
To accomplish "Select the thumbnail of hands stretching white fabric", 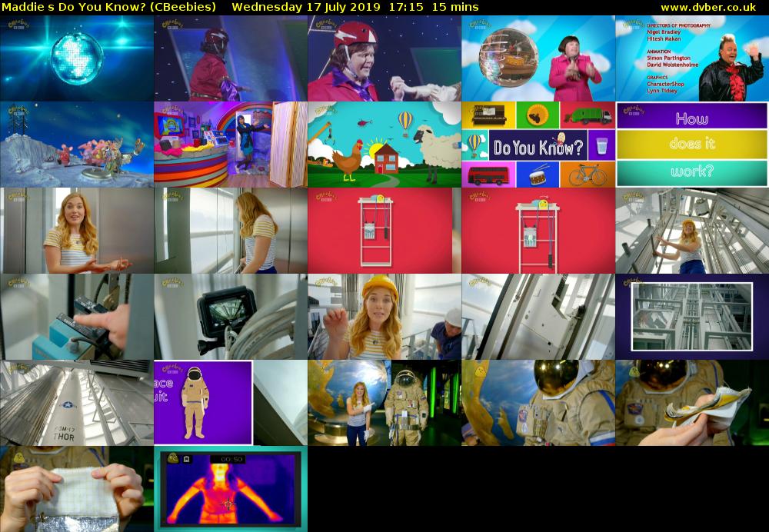I will [77, 489].
